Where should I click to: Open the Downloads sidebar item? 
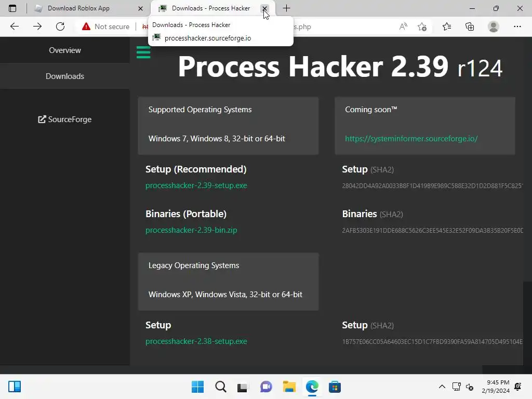(65, 76)
